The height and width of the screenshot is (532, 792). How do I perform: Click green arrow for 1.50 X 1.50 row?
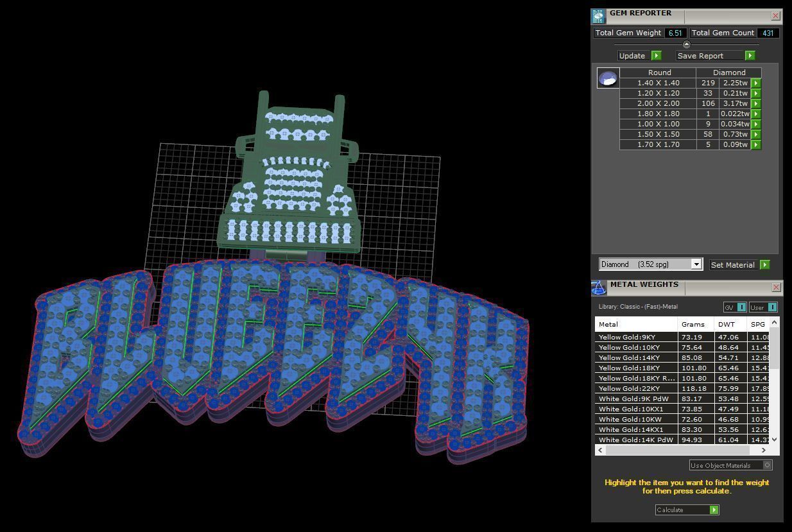(x=756, y=134)
